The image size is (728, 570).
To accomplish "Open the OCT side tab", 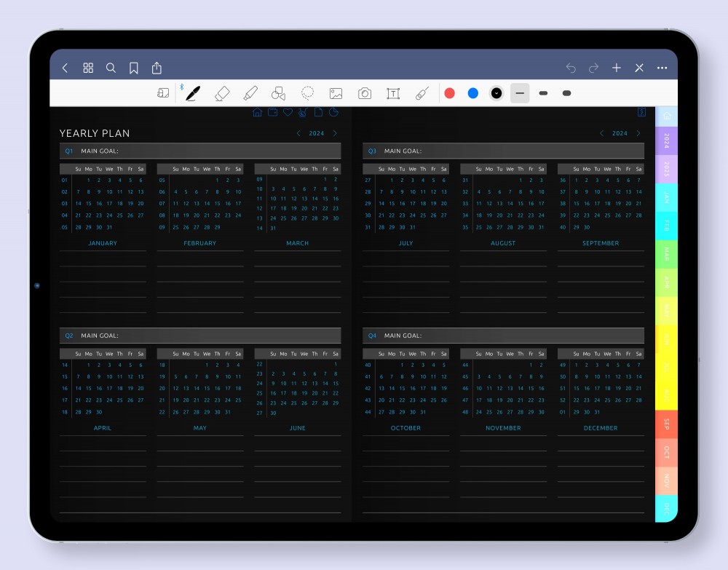I will point(667,453).
